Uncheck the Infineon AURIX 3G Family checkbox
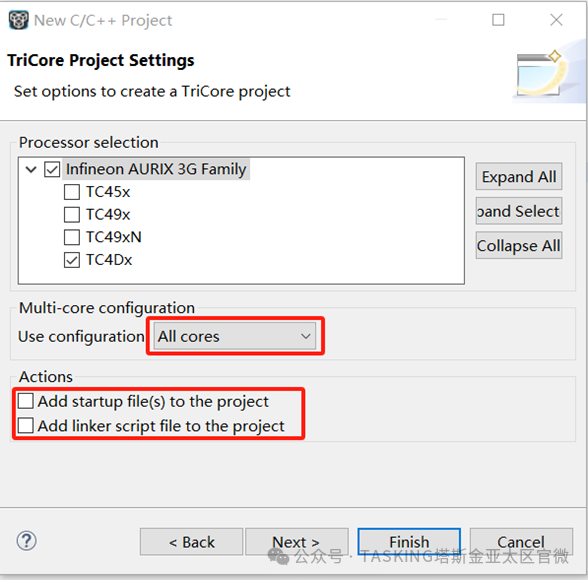 [x=52, y=169]
